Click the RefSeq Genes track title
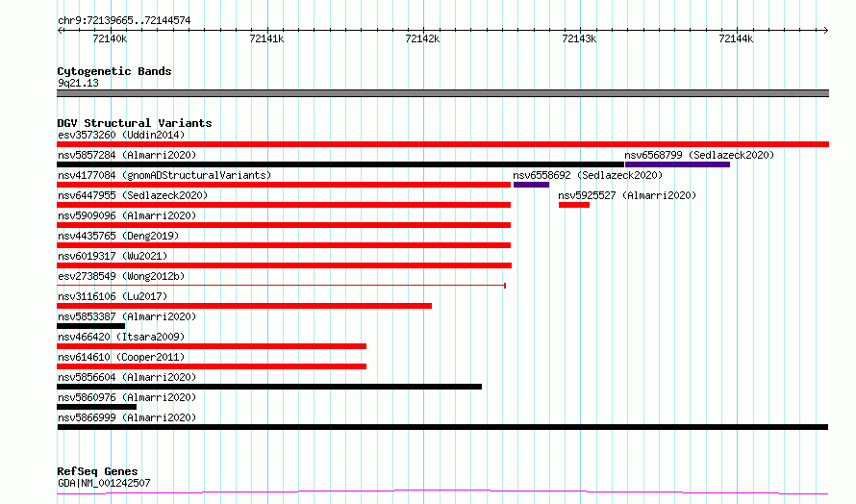856x504 pixels. click(x=97, y=471)
